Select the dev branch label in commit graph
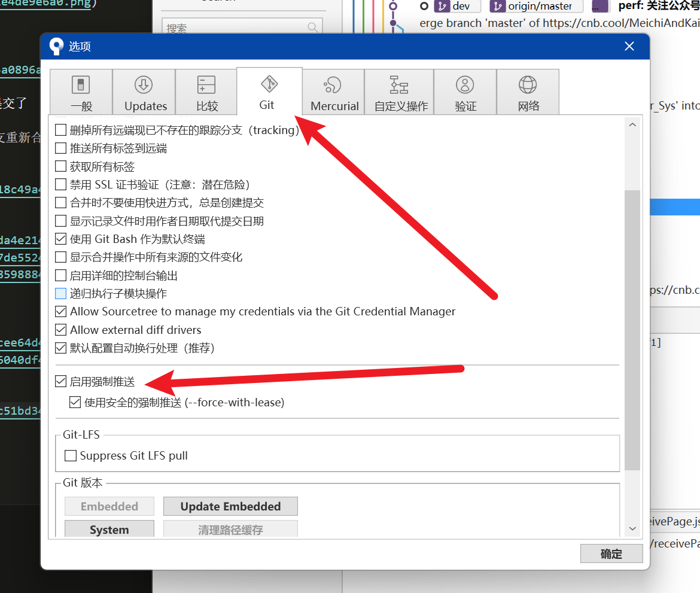Image resolution: width=700 pixels, height=593 pixels. click(457, 6)
